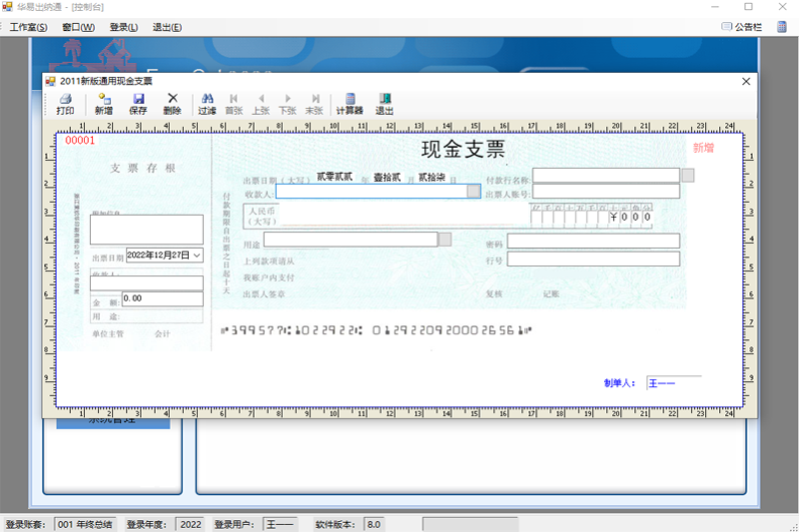
Task: Open the calculator (计算器) toolbar icon
Action: [x=350, y=104]
